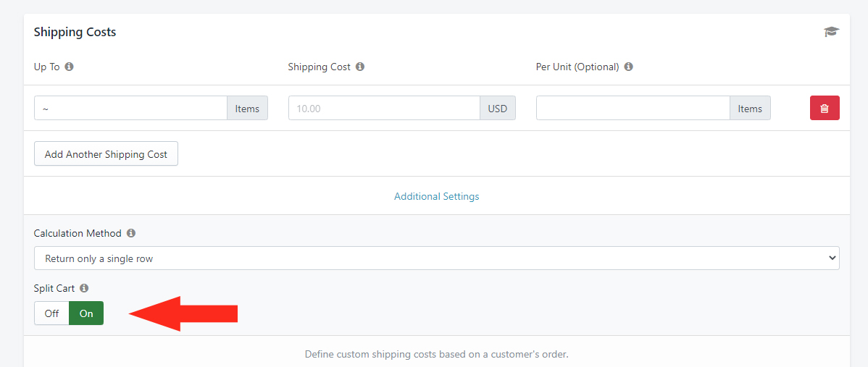Click the USD currency addon label
This screenshot has width=868, height=367.
[498, 109]
